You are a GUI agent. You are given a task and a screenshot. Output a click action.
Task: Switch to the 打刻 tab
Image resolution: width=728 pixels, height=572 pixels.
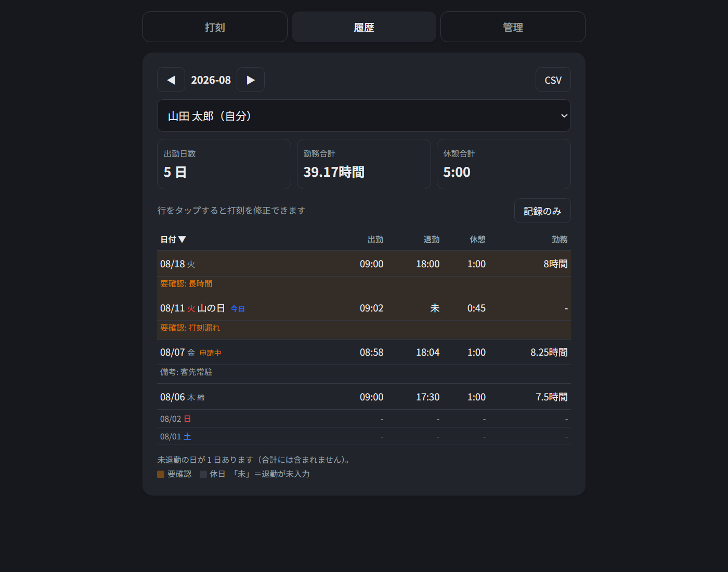(215, 27)
